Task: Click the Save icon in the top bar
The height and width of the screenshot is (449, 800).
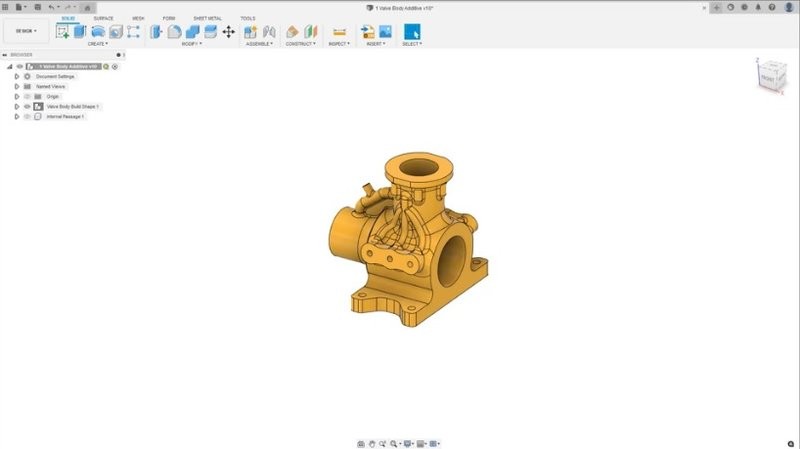Action: [x=36, y=7]
